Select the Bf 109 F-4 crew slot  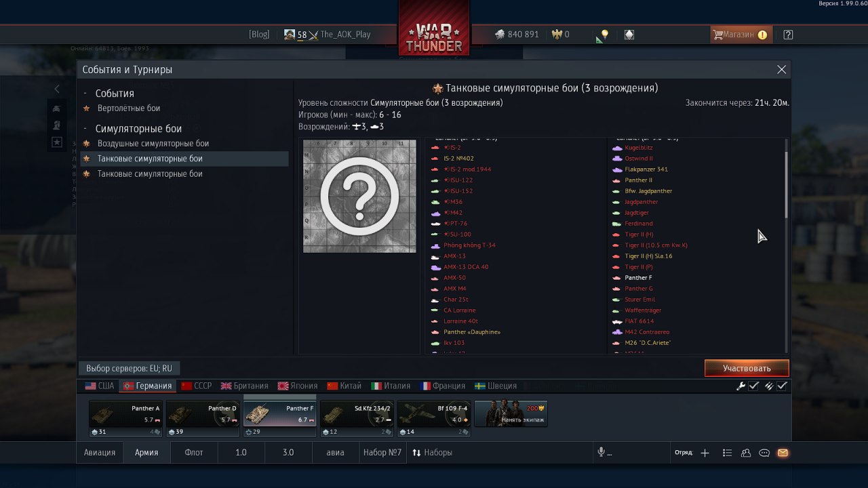(x=433, y=418)
